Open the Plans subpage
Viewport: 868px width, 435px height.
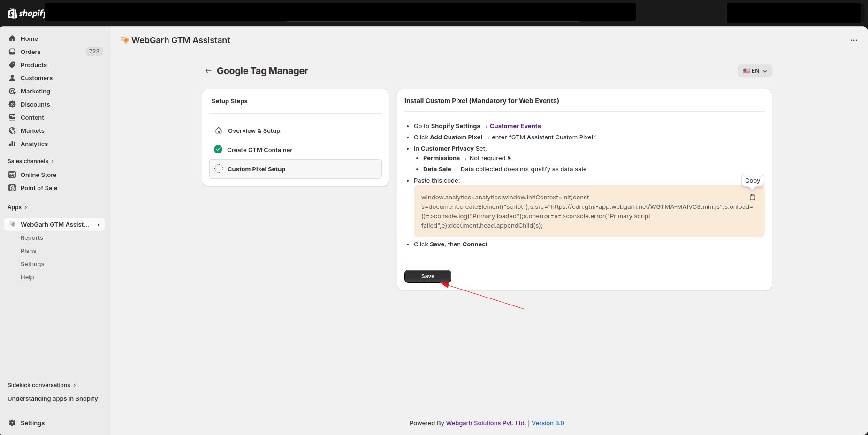(x=28, y=251)
